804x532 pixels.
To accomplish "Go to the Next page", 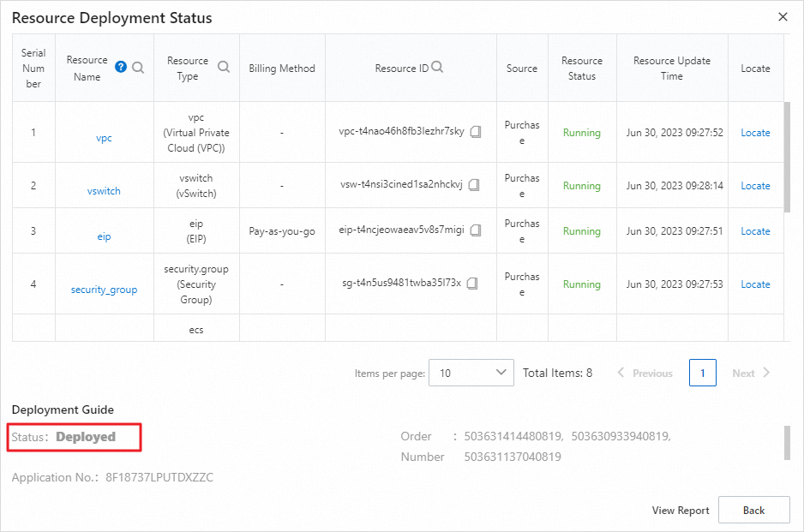I will click(x=751, y=374).
